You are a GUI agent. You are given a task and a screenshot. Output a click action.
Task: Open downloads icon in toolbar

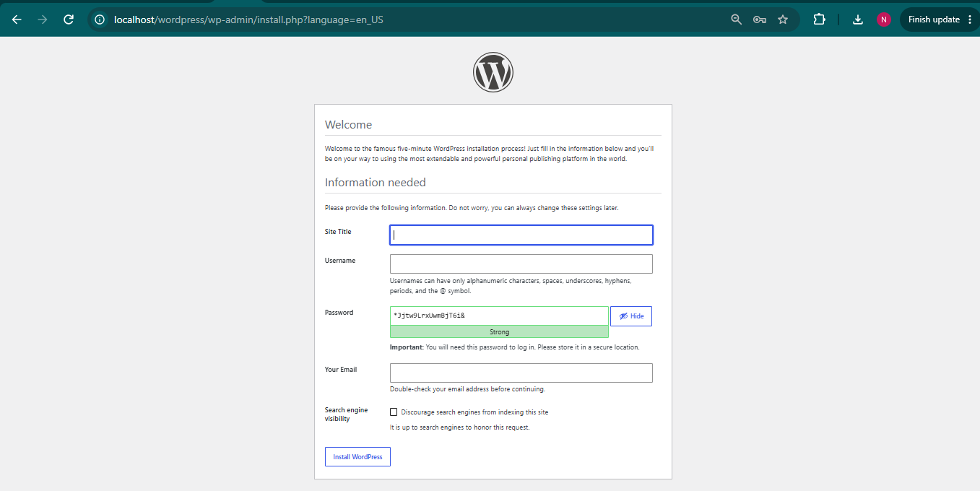point(858,19)
